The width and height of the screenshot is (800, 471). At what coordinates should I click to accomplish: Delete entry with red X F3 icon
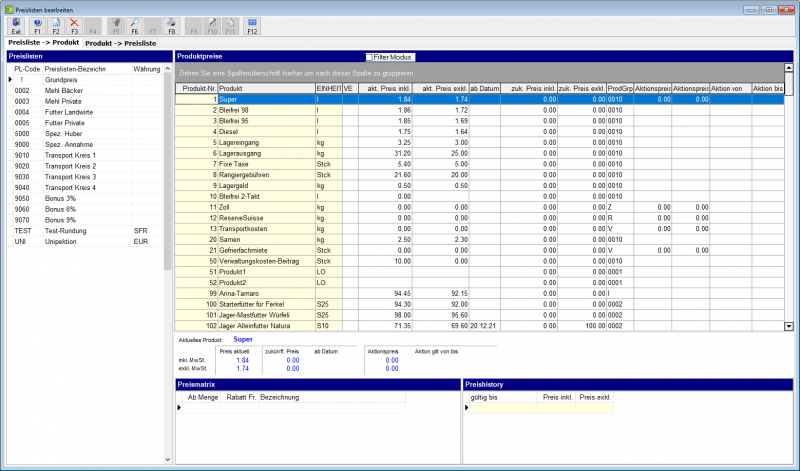[x=74, y=26]
